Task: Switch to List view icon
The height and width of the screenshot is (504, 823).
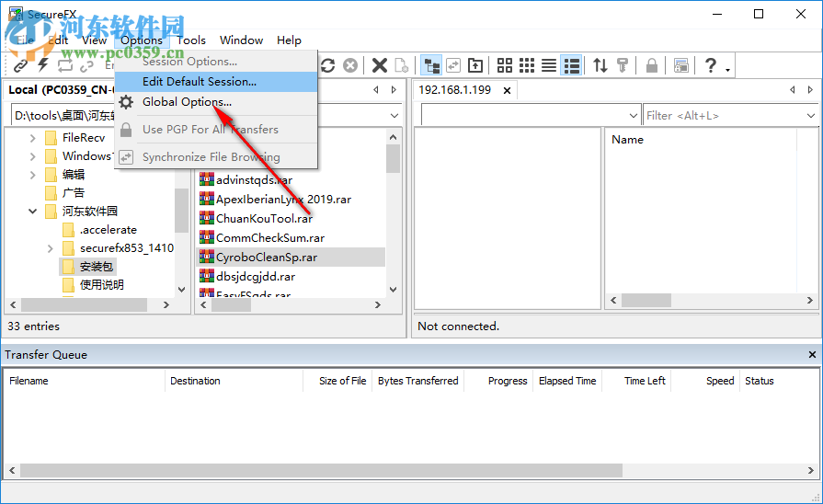Action: [548, 65]
